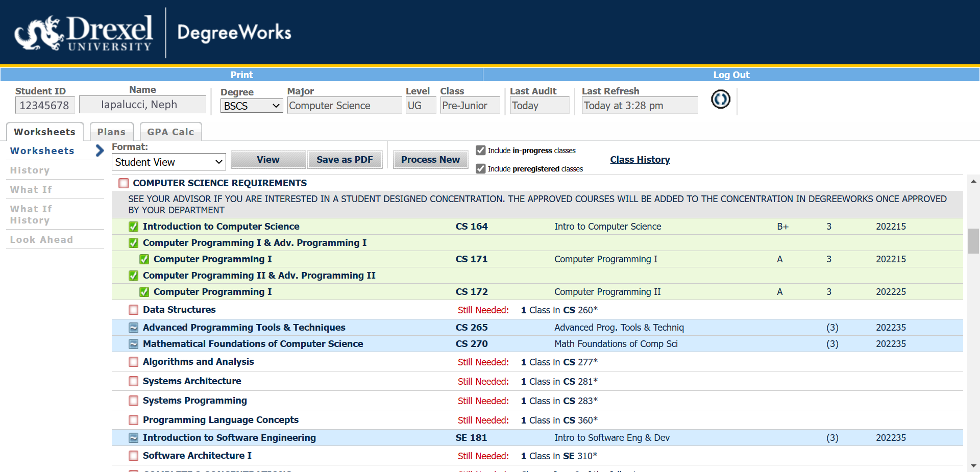This screenshot has width=980, height=472.
Task: Click the CS 164 course code
Action: click(472, 227)
